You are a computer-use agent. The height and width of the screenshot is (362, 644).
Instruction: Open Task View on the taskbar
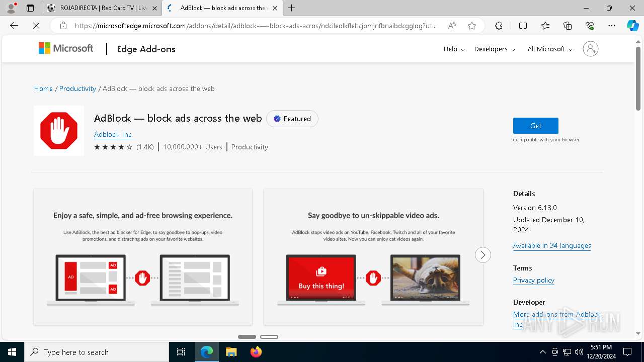coord(181,352)
